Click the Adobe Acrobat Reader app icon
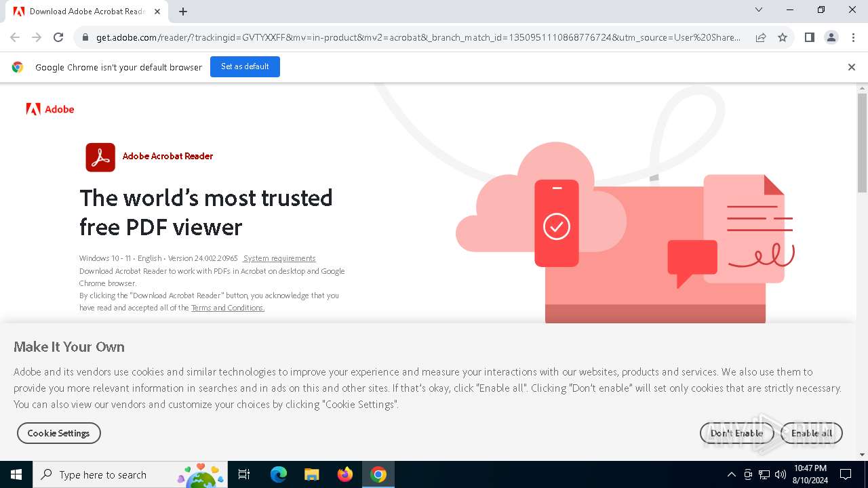This screenshot has width=868, height=488. pyautogui.click(x=100, y=157)
